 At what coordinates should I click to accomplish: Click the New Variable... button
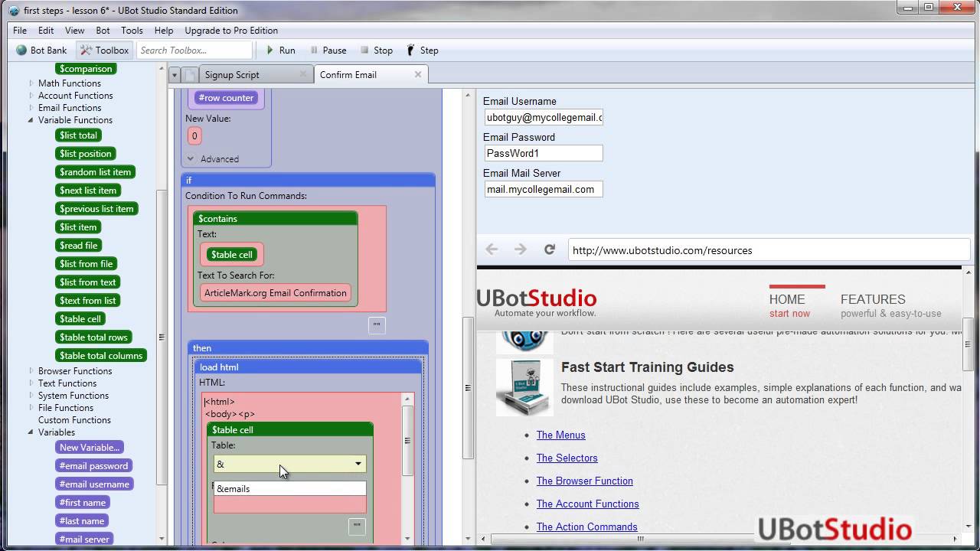[90, 448]
